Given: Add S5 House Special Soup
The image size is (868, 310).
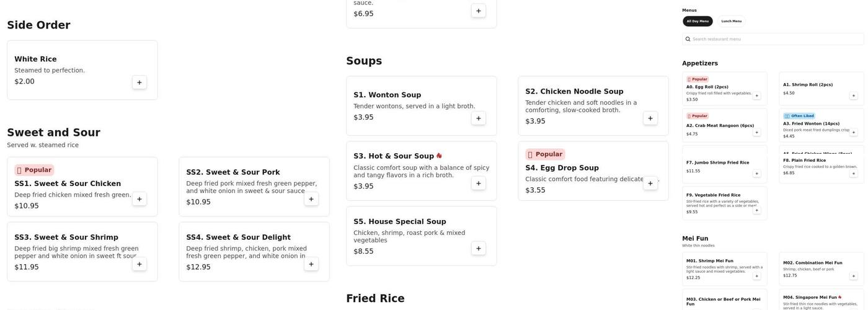Looking at the screenshot, I should 479,249.
